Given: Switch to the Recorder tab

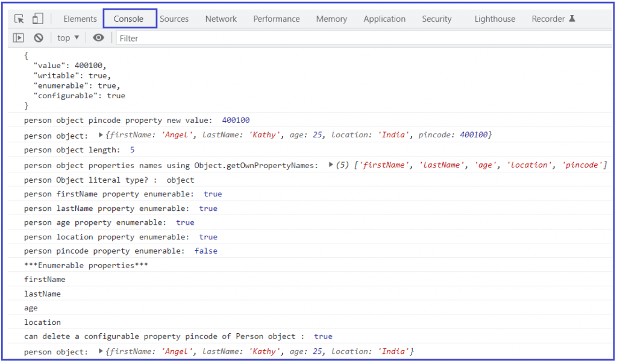Looking at the screenshot, I should tap(547, 19).
